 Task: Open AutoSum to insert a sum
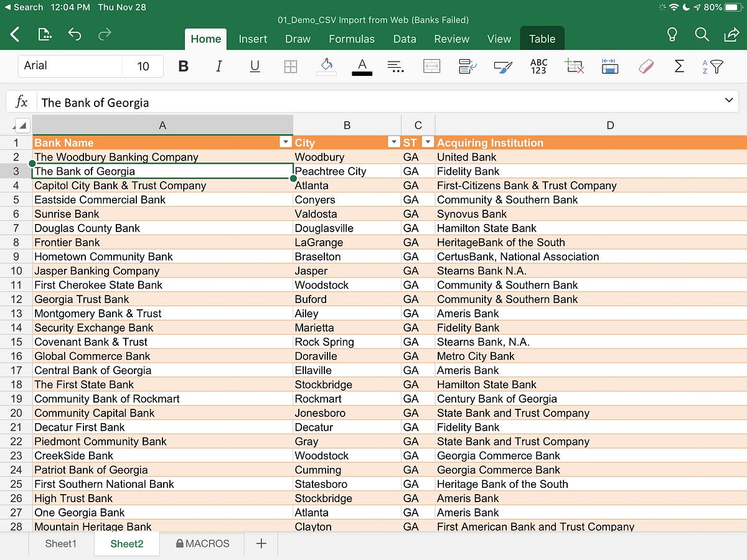[x=679, y=67]
